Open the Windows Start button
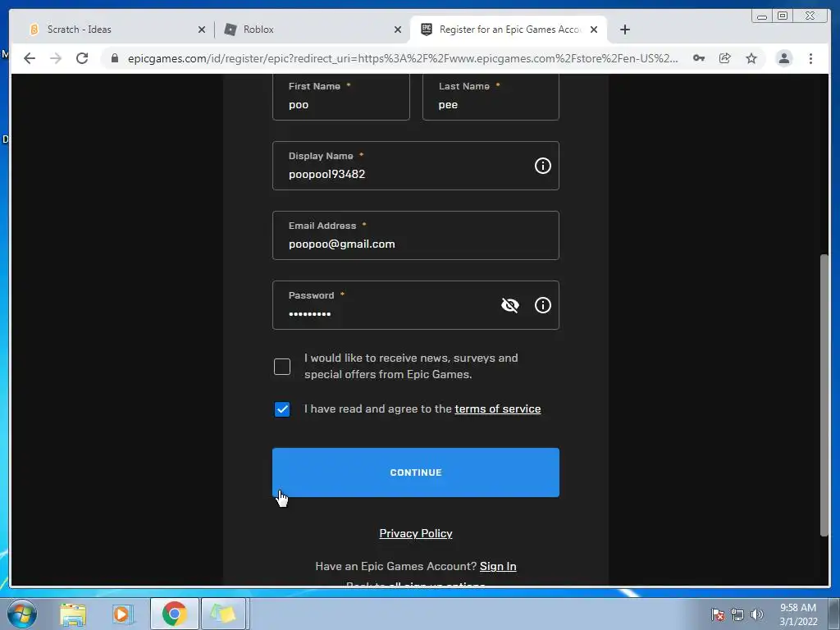Screen dimensions: 840x630 coord(22,614)
